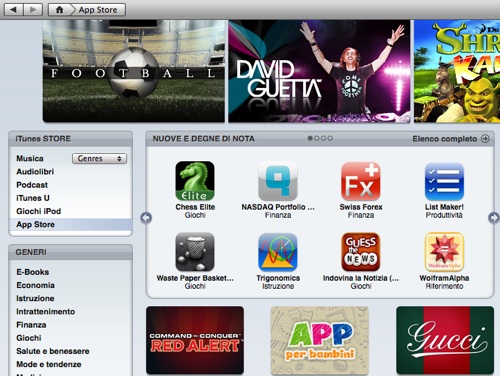
Task: Select the Swiss Forex app icon
Action: [x=361, y=181]
